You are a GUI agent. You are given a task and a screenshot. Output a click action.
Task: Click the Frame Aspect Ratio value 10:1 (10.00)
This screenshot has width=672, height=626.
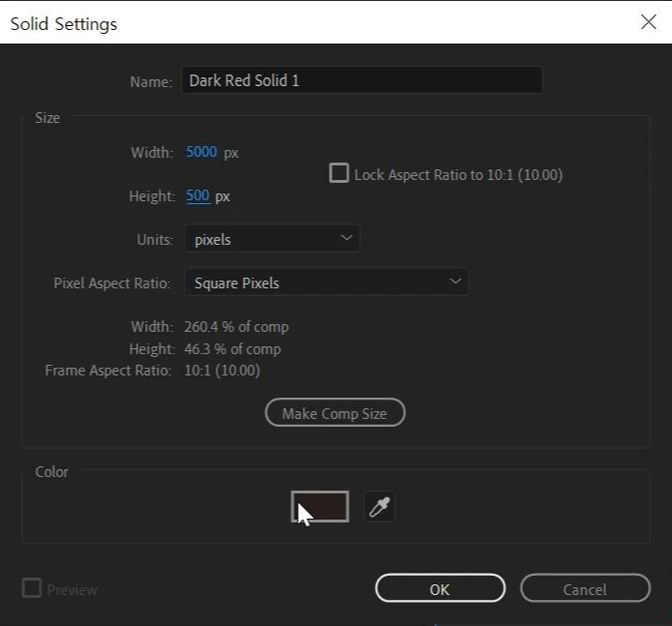click(x=222, y=370)
